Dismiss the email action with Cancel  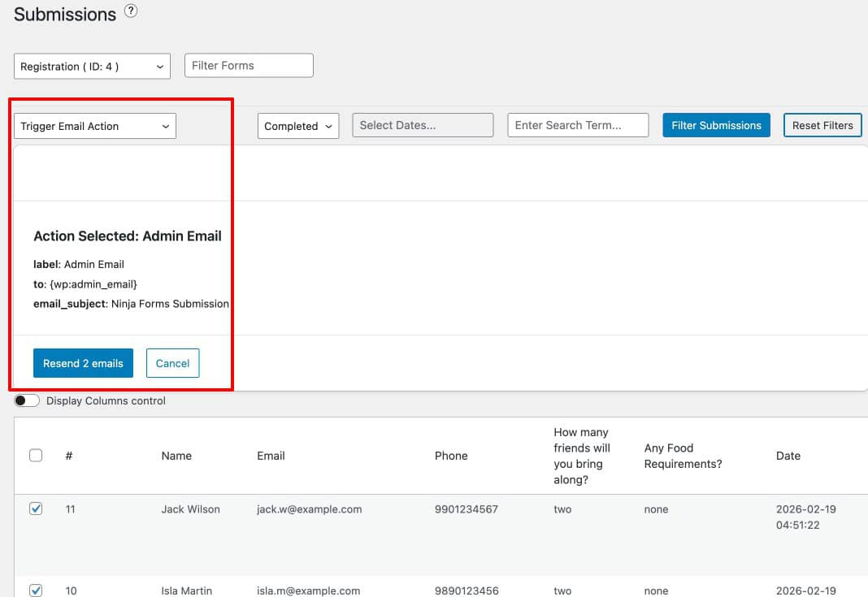173,363
